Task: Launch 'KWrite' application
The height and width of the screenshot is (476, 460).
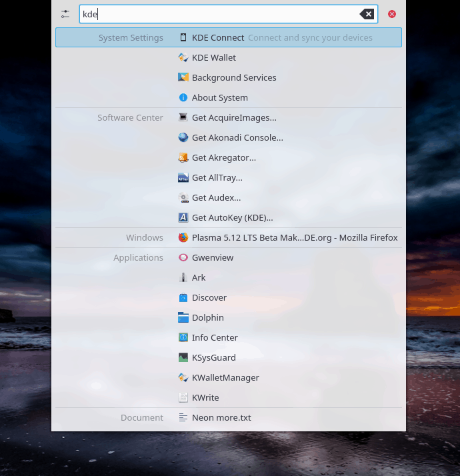Action: 205,398
